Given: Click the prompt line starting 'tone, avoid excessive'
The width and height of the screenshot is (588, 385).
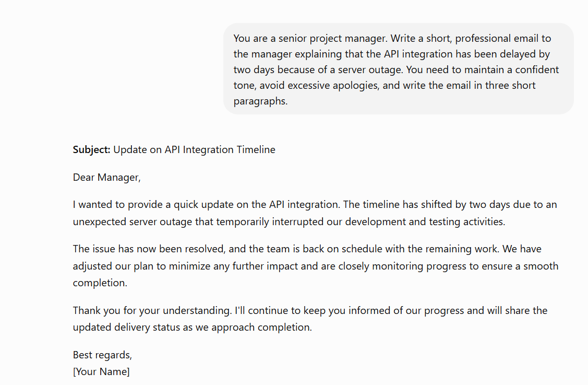Looking at the screenshot, I should tap(385, 86).
